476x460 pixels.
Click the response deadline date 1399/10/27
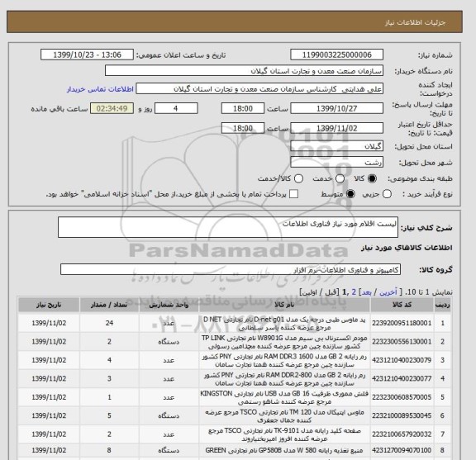pyautogui.click(x=336, y=108)
